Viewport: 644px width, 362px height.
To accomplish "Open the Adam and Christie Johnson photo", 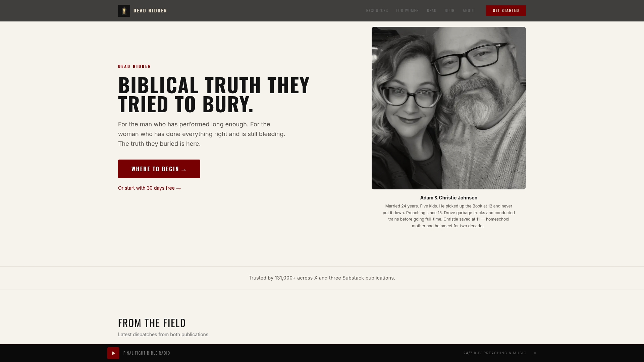I will point(449,108).
